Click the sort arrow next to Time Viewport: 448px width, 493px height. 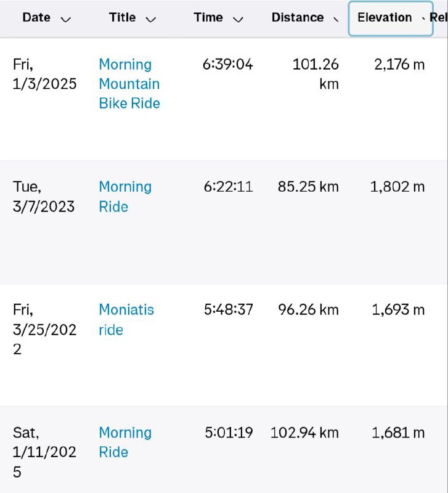tap(238, 20)
